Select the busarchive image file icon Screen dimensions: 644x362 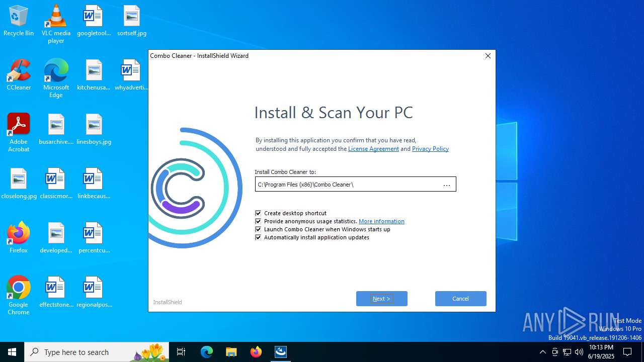[56, 129]
